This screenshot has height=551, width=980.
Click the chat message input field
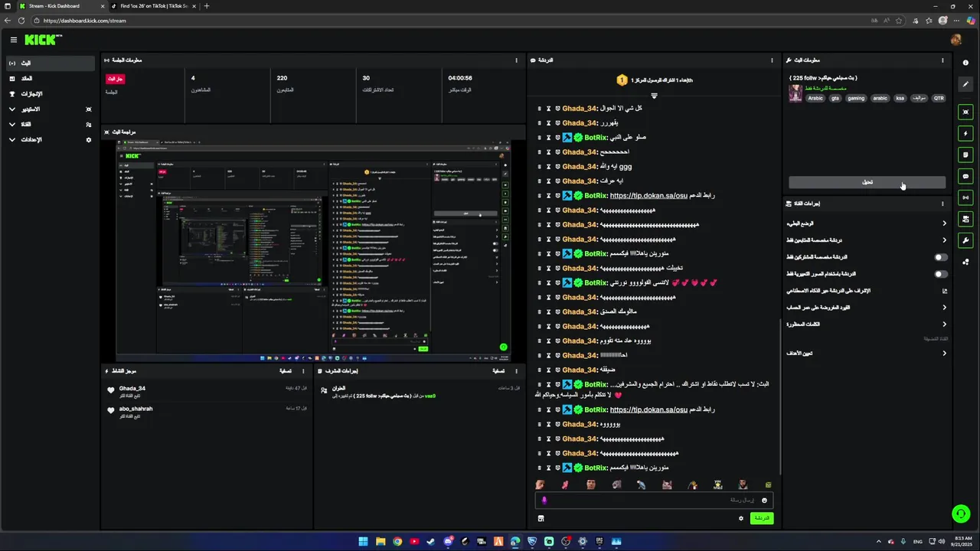tap(653, 500)
